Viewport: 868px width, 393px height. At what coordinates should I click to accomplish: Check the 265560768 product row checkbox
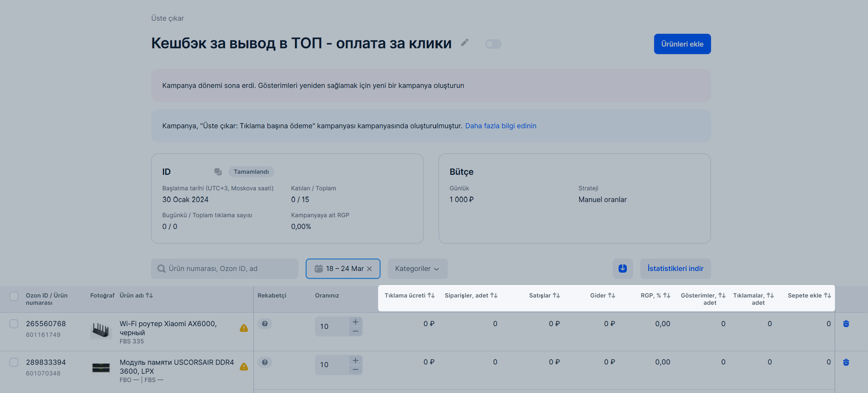(14, 324)
